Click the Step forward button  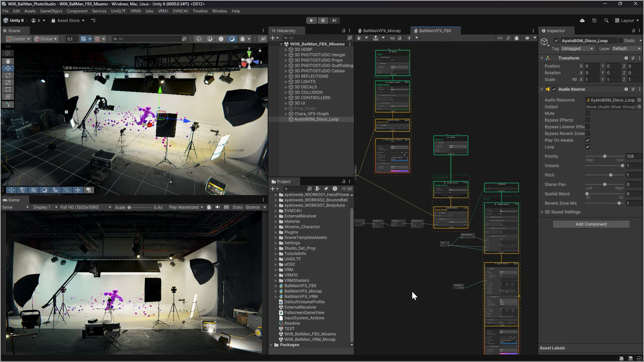tap(334, 20)
